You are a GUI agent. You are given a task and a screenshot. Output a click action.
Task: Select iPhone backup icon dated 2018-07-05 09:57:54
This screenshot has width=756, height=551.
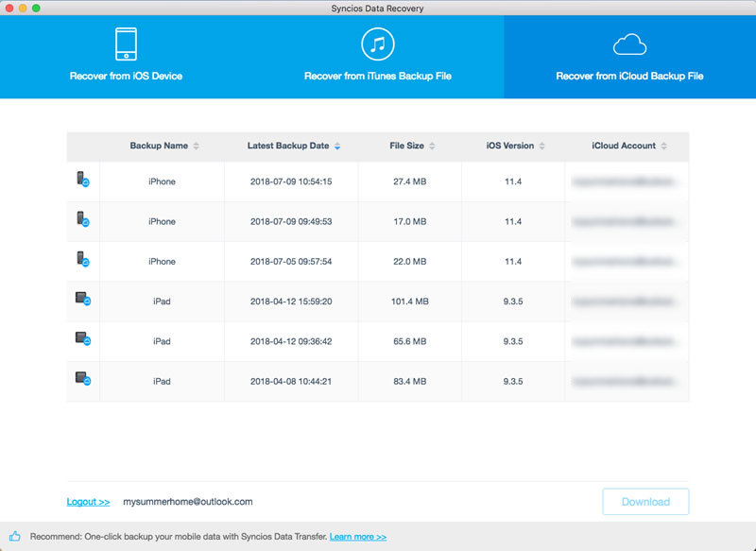click(83, 259)
